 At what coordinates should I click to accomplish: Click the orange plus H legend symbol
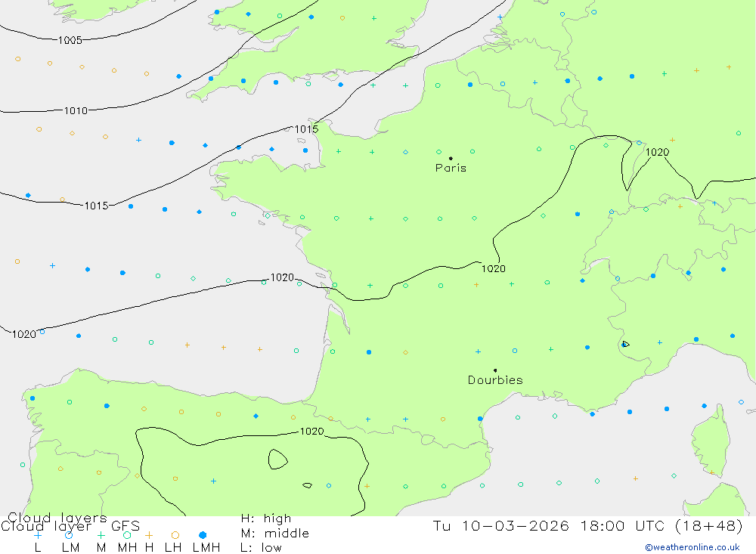pos(149,535)
